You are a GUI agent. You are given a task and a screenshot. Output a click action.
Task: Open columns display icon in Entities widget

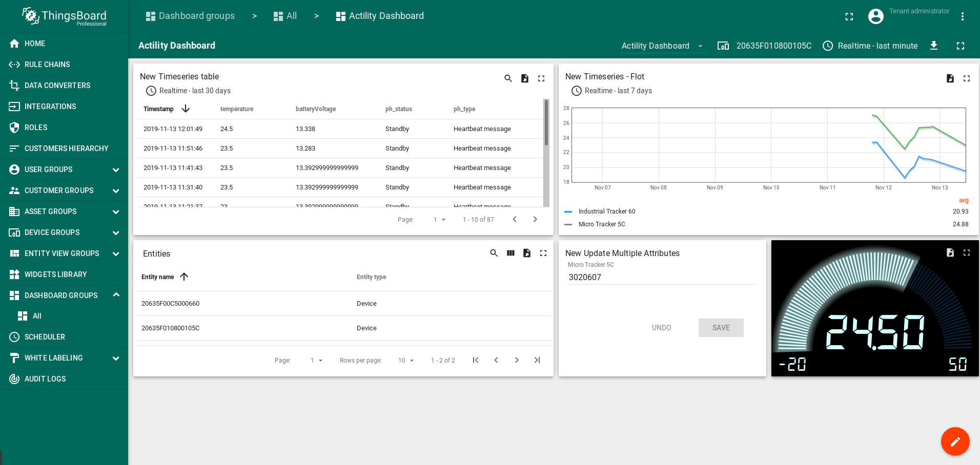click(x=511, y=253)
